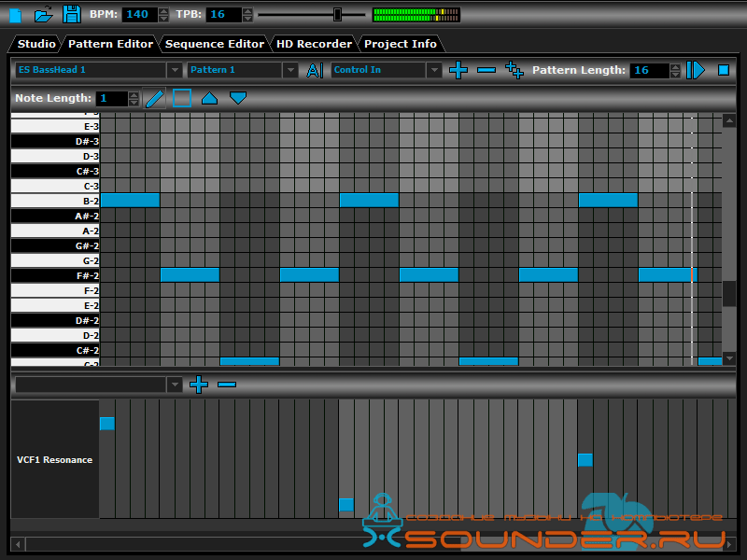Click the D#-3 piano key
Image resolution: width=747 pixels, height=560 pixels.
(55, 142)
